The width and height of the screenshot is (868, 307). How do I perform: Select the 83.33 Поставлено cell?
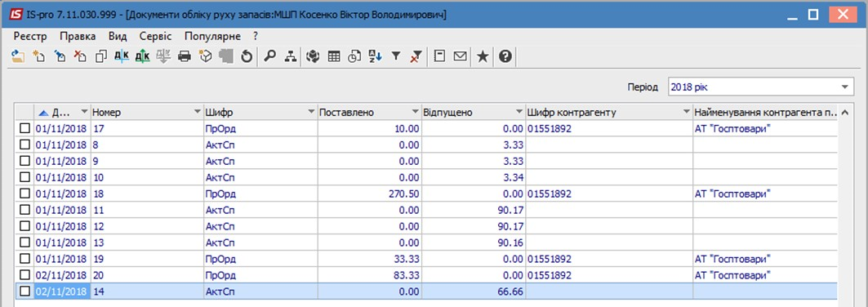point(369,275)
